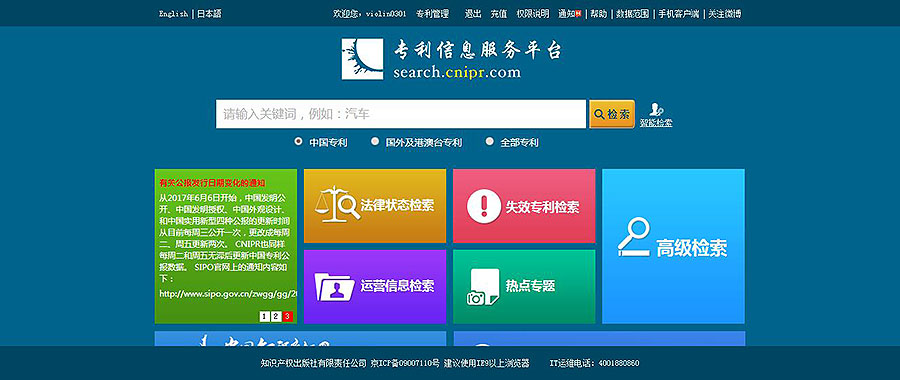Click the red 通知 badge icon

point(579,13)
